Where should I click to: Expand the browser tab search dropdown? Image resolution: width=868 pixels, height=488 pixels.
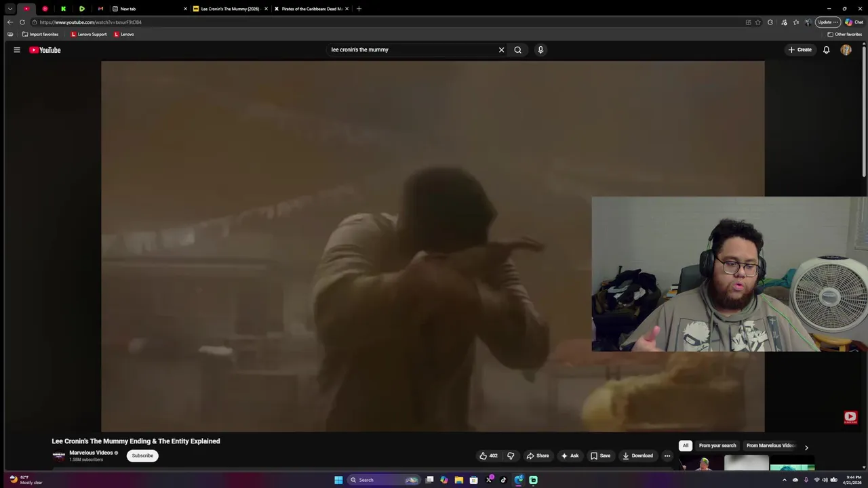[9, 9]
